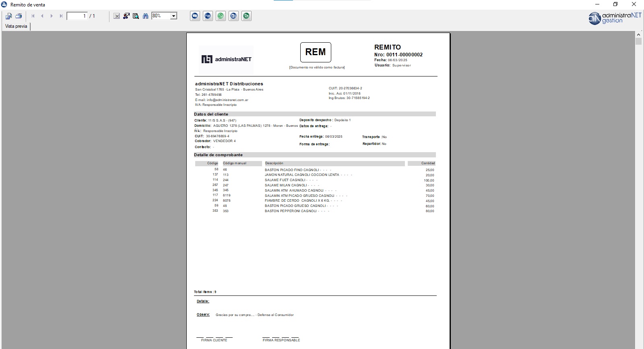Go to previous page arrow
This screenshot has height=349, width=644.
click(42, 16)
